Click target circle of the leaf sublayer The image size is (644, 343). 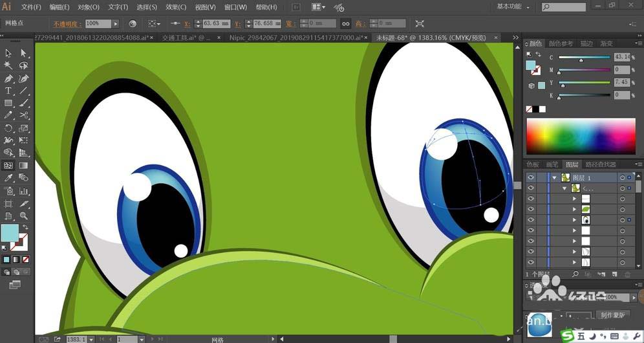click(x=623, y=209)
